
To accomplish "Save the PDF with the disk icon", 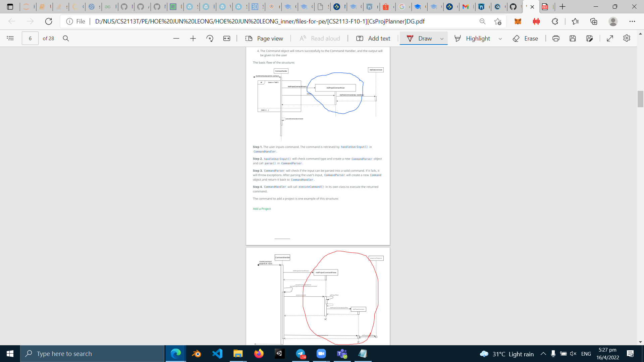I will pos(573,39).
